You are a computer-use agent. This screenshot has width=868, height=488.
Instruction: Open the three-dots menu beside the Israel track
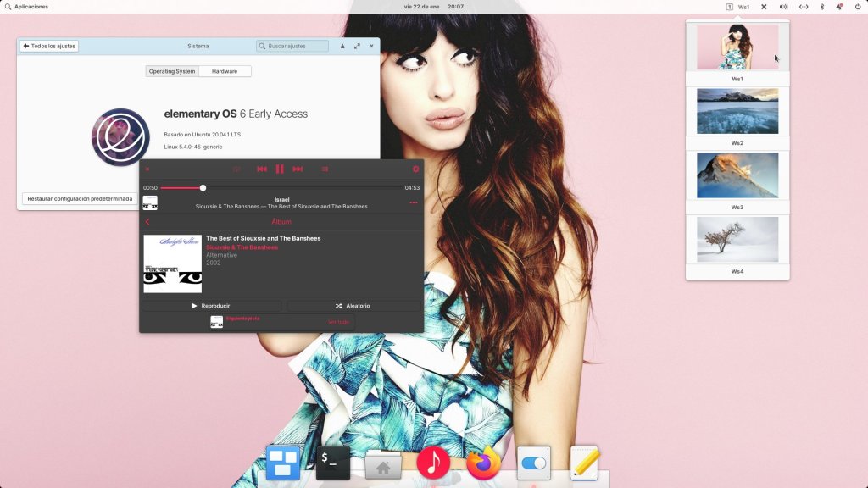[414, 202]
